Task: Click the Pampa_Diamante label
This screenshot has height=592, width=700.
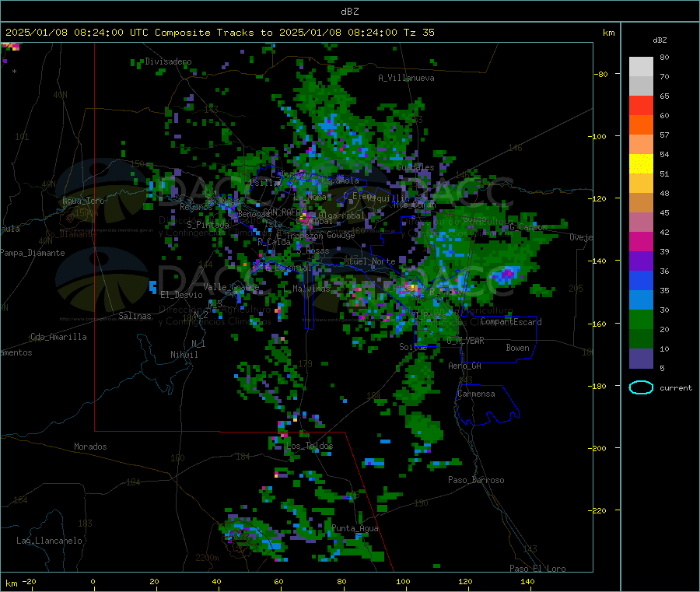Action: (x=32, y=253)
